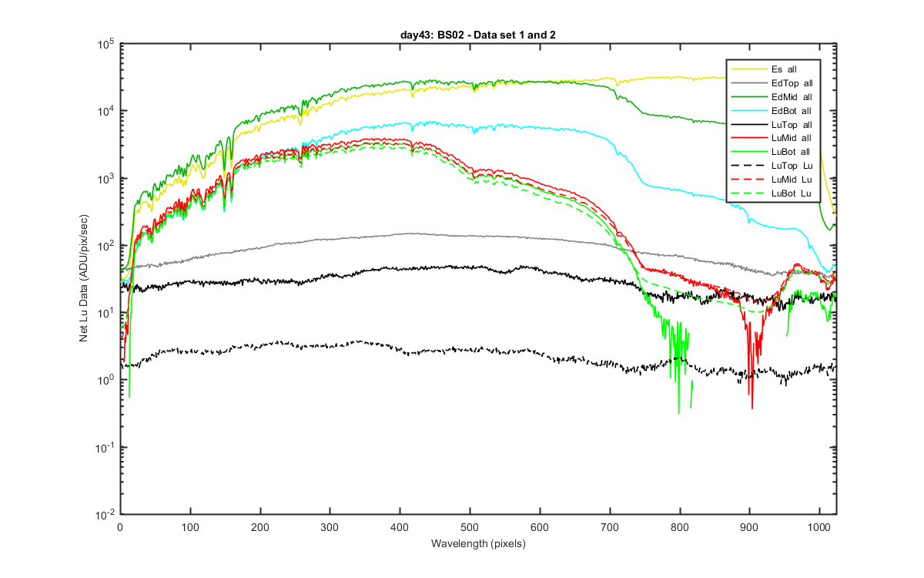Click the dashed 'LuTop Lu' legend entry
Screen dimensions: 924x578
click(773, 166)
